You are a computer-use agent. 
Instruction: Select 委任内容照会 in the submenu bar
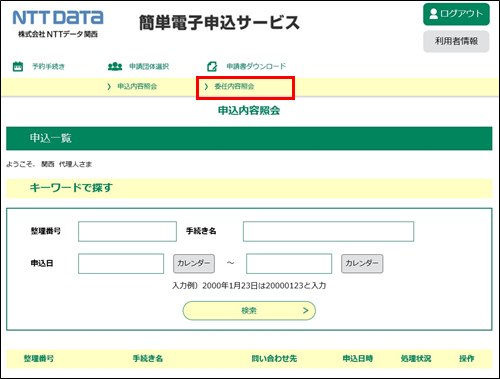click(234, 87)
